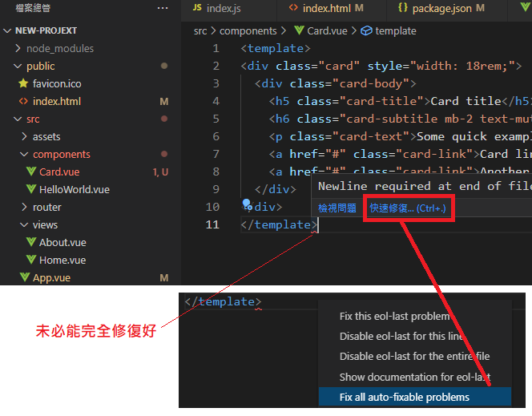
Task: Click the Vue icon beside About.vue
Action: pyautogui.click(x=31, y=242)
